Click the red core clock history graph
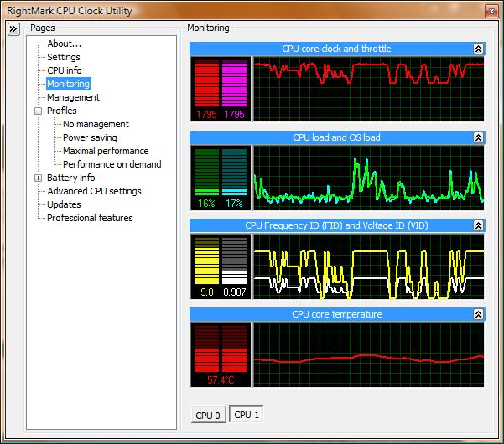This screenshot has width=504, height=444. click(x=369, y=89)
